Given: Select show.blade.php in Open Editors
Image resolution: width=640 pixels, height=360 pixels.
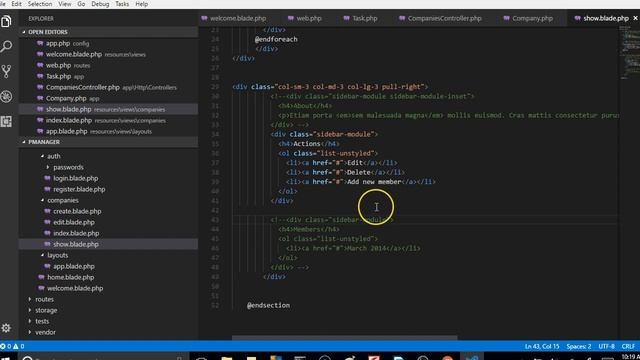Looking at the screenshot, I should (x=109, y=109).
